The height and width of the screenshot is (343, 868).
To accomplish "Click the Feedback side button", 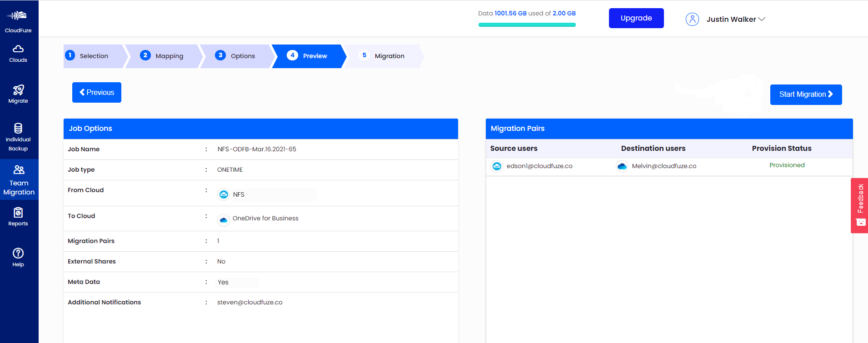I will click(859, 205).
